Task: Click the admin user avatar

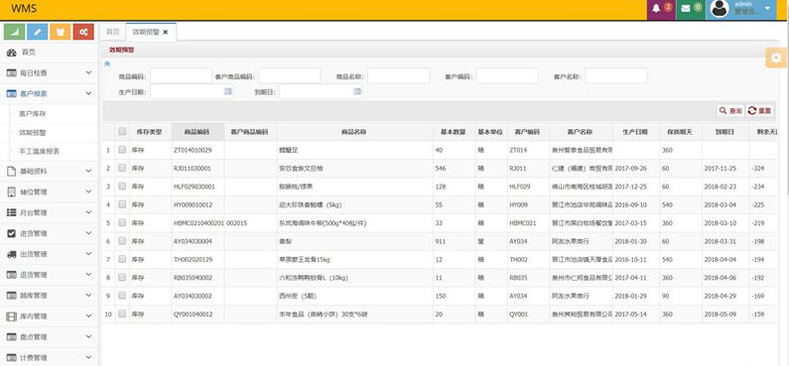Action: [x=720, y=9]
